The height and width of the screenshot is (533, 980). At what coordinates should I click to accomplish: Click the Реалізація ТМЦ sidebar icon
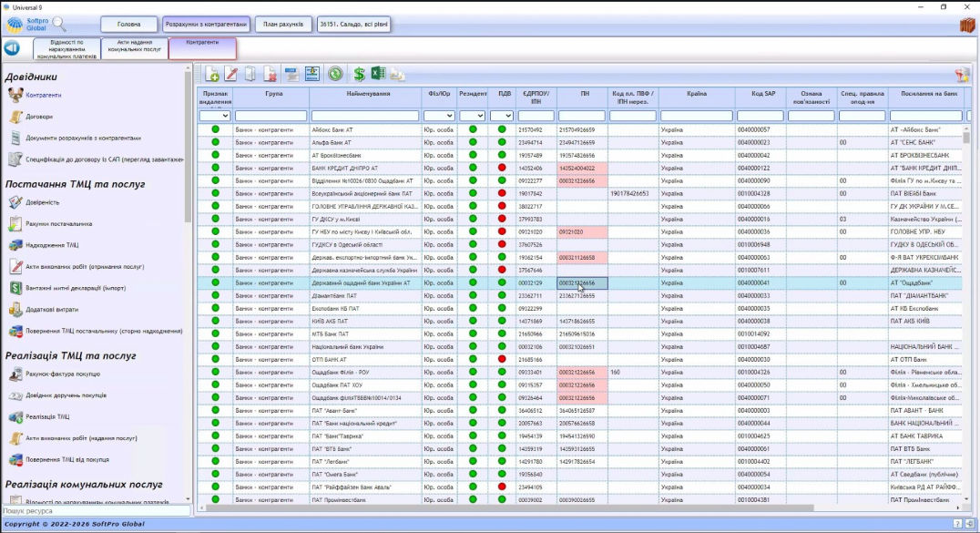(15, 416)
